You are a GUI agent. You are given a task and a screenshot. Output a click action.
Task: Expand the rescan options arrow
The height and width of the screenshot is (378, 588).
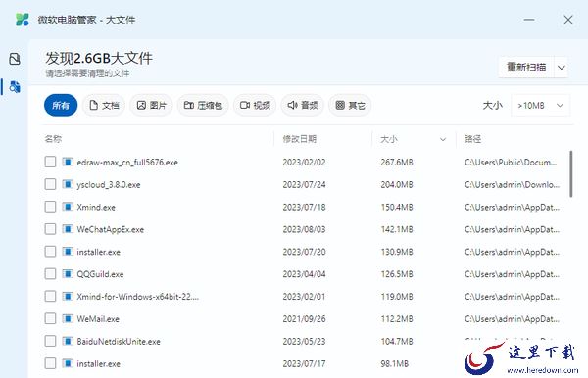(x=562, y=68)
